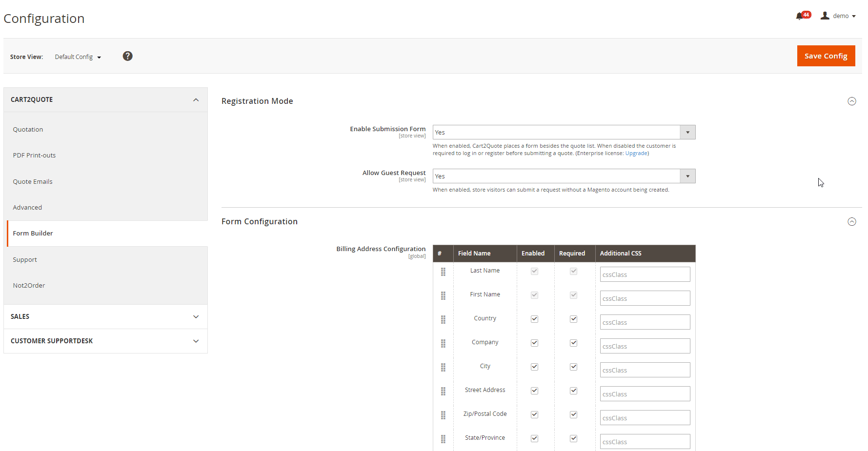Open the help question mark icon

pos(127,56)
